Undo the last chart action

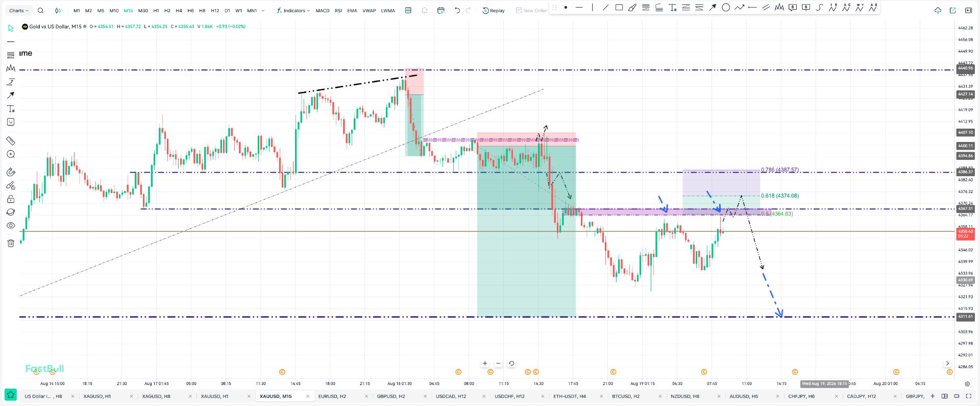click(457, 10)
